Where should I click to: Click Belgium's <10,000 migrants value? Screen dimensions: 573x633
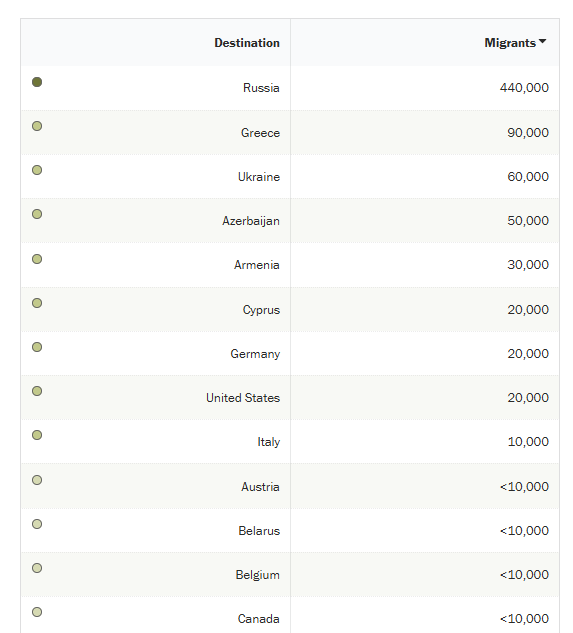[524, 574]
